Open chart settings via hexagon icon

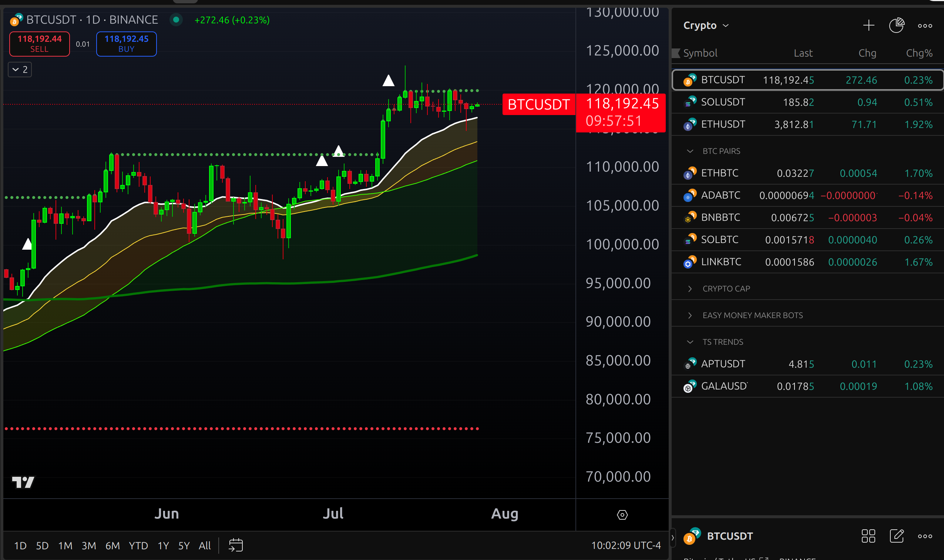[622, 515]
